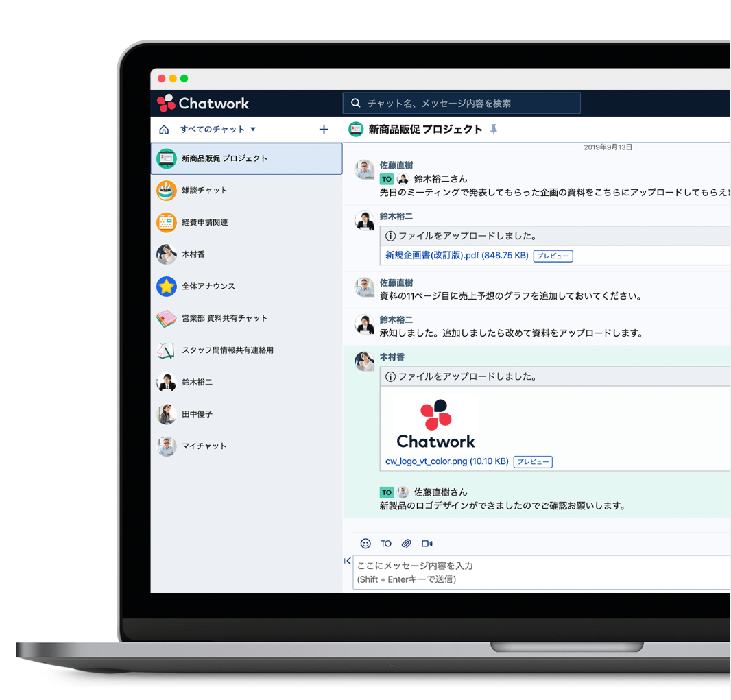Click 木村香's avatar in highlighted message
Image resolution: width=731 pixels, height=700 pixels.
tap(364, 361)
